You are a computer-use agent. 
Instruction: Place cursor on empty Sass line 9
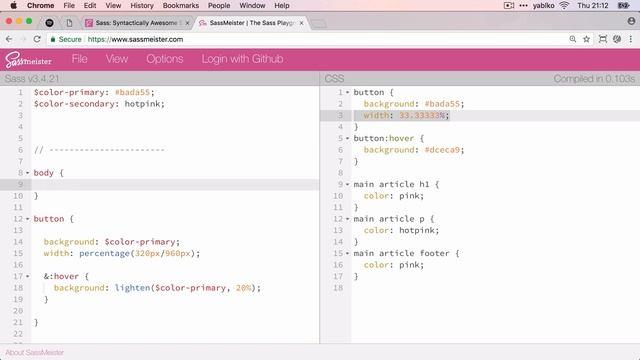click(x=176, y=184)
